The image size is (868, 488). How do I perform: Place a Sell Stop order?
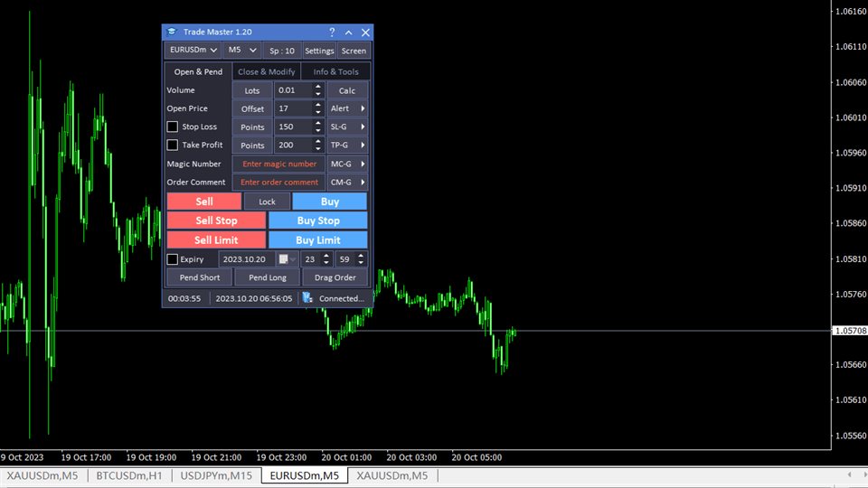pyautogui.click(x=216, y=221)
